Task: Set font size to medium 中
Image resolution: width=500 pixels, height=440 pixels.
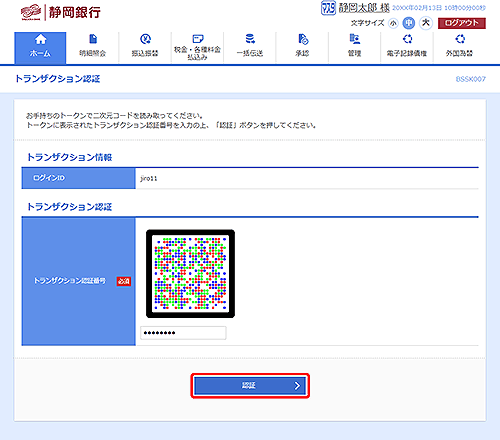Action: click(409, 23)
